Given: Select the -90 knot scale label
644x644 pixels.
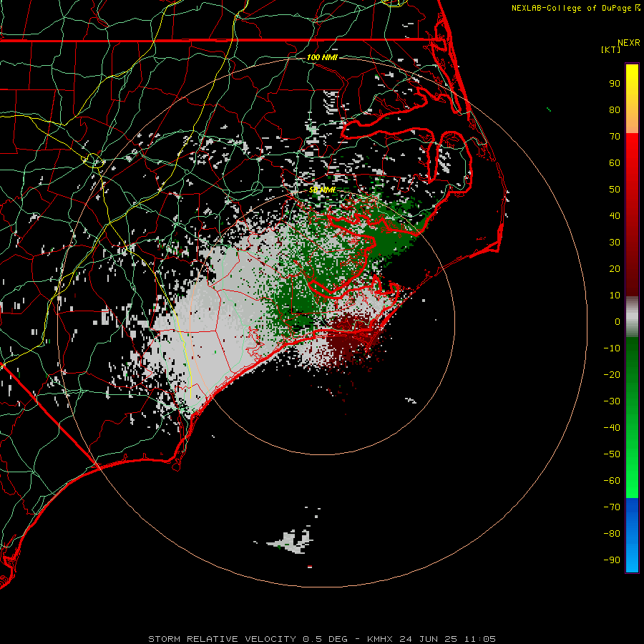Looking at the screenshot, I should [612, 560].
